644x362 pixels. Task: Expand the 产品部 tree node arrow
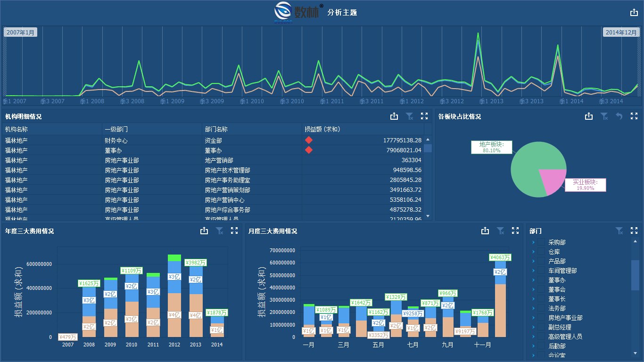(x=533, y=261)
